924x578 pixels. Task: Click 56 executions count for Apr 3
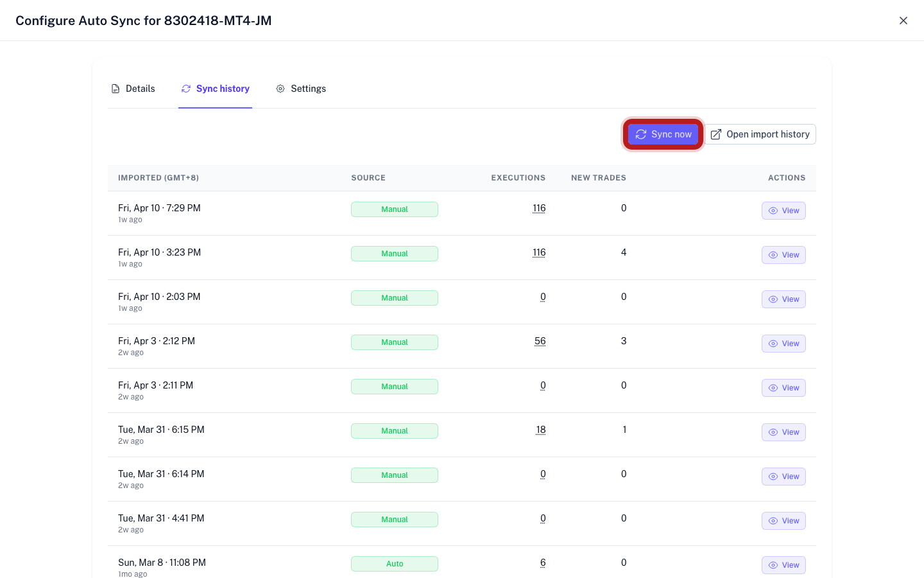click(x=540, y=341)
